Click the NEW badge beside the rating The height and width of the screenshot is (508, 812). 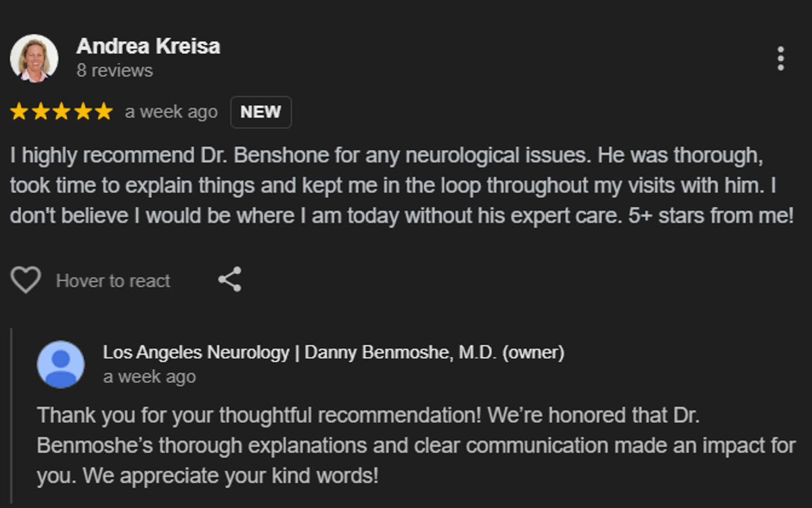(261, 112)
